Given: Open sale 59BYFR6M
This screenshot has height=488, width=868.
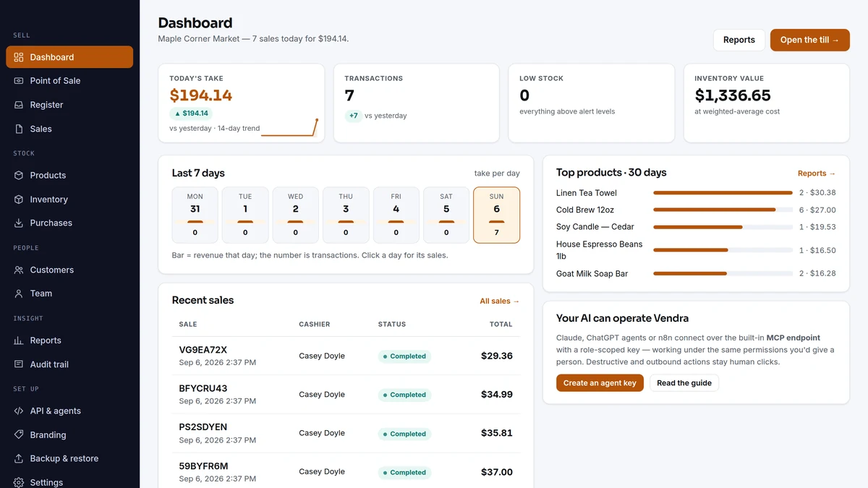Looking at the screenshot, I should click(203, 466).
